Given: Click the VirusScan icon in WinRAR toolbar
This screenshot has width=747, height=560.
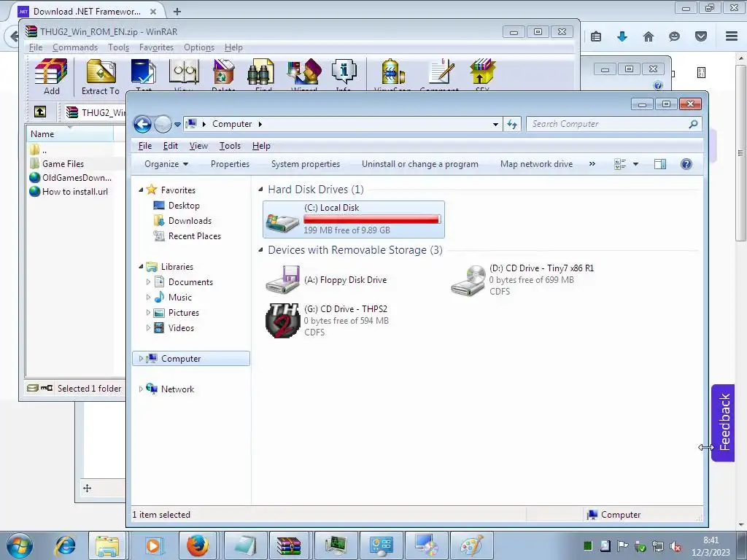Looking at the screenshot, I should (x=393, y=74).
